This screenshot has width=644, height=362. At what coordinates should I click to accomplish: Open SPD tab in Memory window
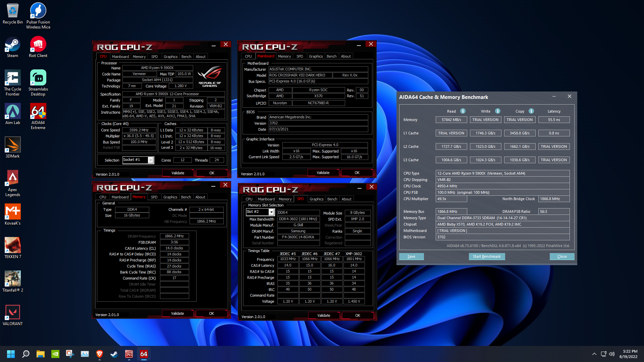click(154, 197)
